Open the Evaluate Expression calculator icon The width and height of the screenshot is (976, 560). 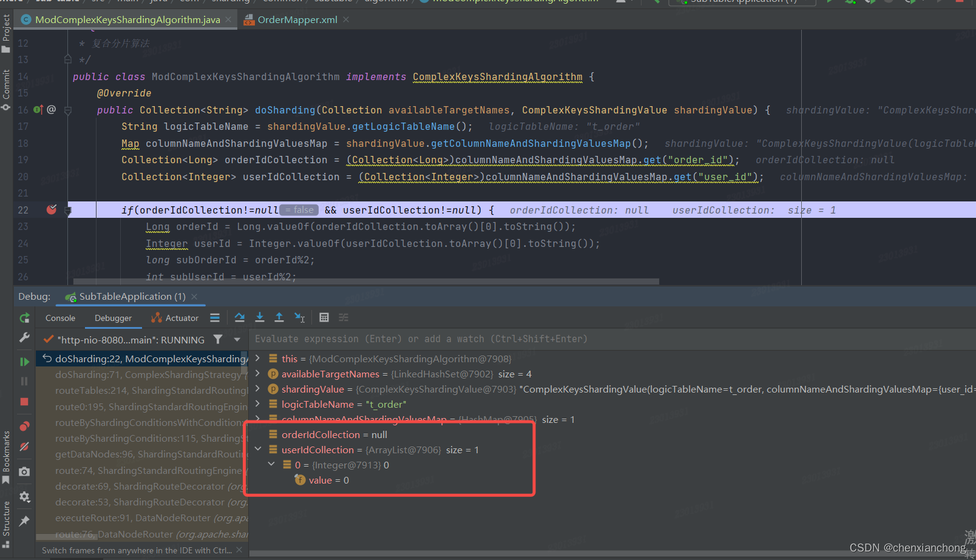point(324,317)
